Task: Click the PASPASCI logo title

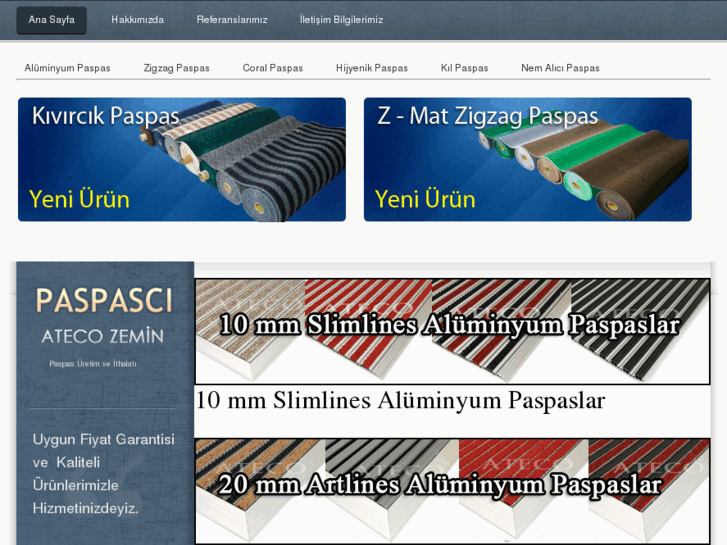Action: click(104, 301)
